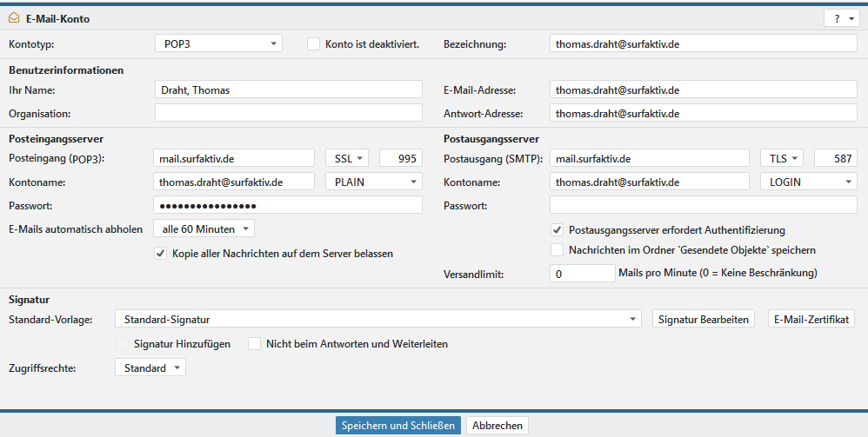
Task: Open 'Signatur Bearbeiten' editor
Action: [x=703, y=320]
